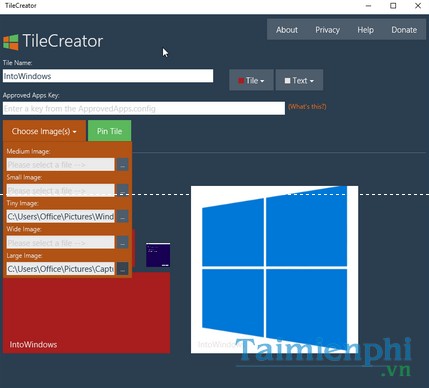Click the Approved Apps Key field
429x388 pixels.
click(144, 109)
